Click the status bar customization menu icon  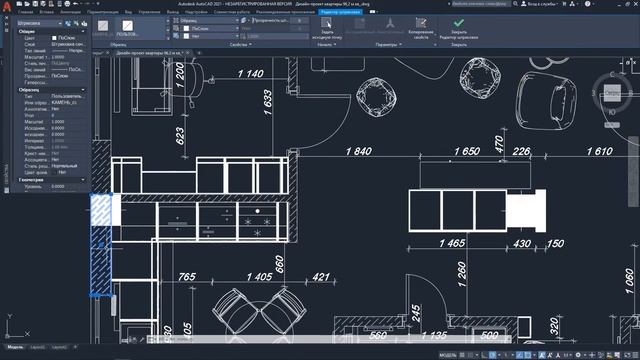pos(636,355)
